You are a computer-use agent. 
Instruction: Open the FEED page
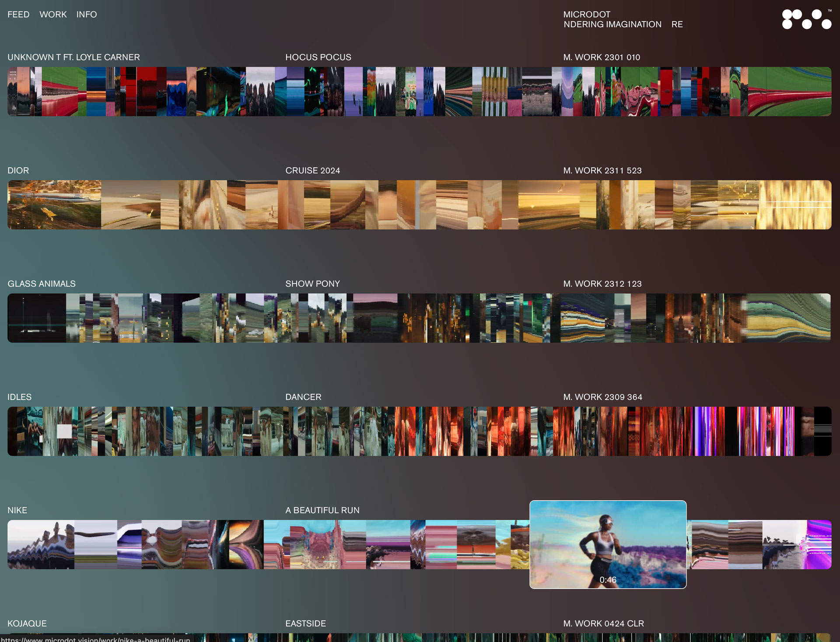(18, 14)
